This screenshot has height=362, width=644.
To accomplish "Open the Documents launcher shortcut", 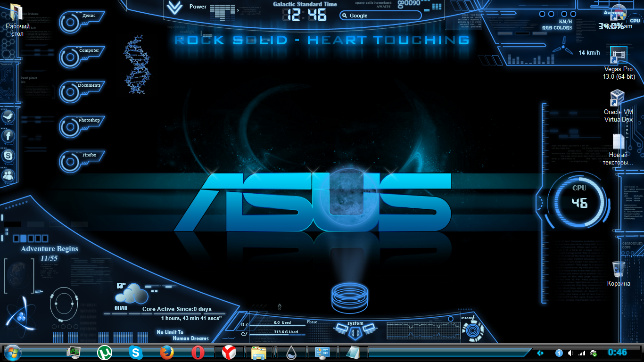I will point(81,91).
